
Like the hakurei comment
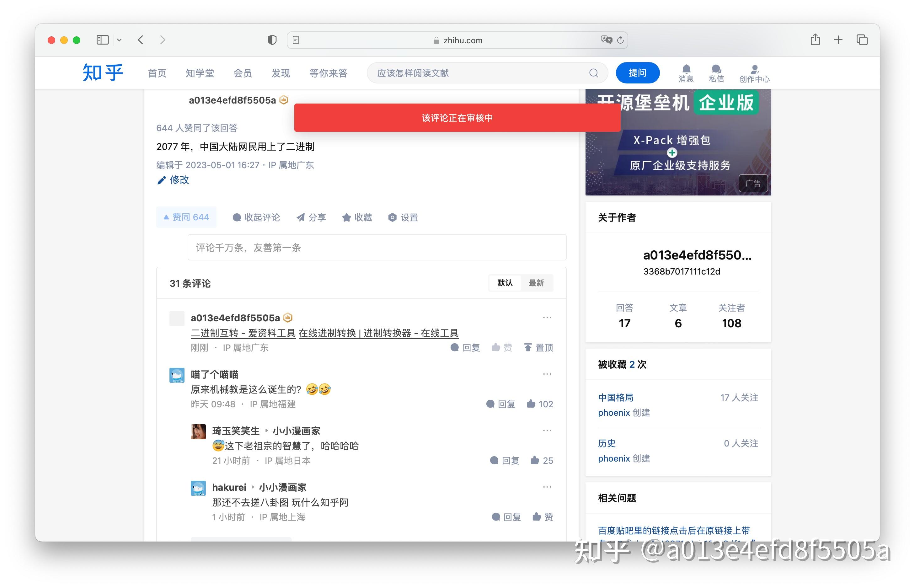pos(543,517)
